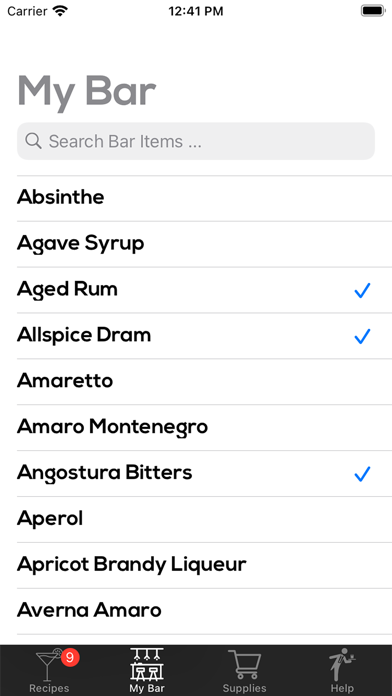
Task: Tap the battery icon in status bar
Action: pos(372,11)
